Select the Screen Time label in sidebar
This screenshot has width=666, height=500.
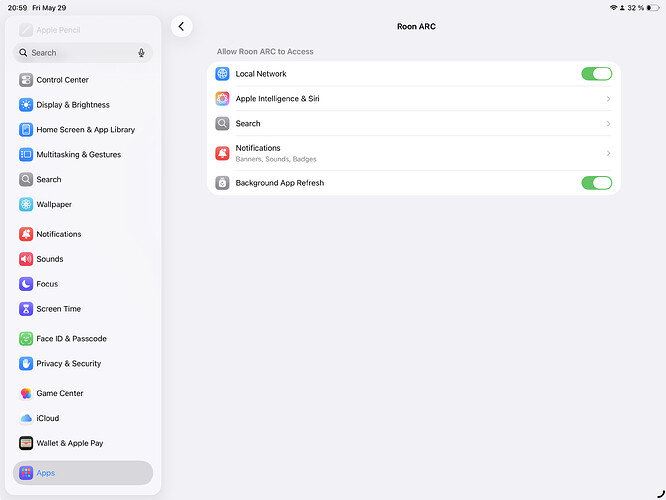(x=59, y=309)
